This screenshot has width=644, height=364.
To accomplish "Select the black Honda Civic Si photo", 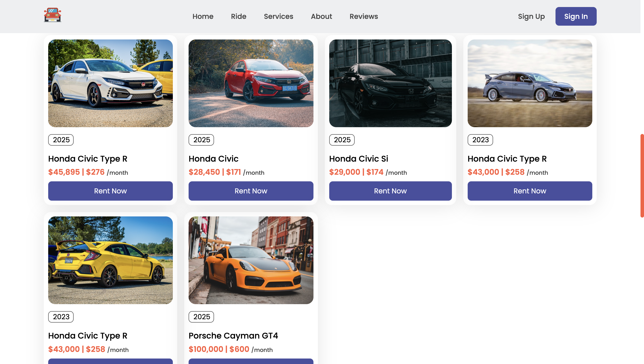I will pos(390,83).
